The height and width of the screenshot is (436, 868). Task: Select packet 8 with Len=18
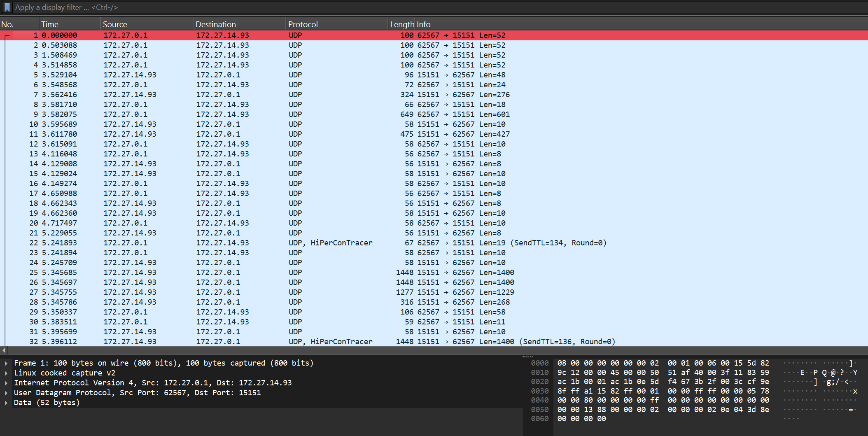click(x=434, y=105)
